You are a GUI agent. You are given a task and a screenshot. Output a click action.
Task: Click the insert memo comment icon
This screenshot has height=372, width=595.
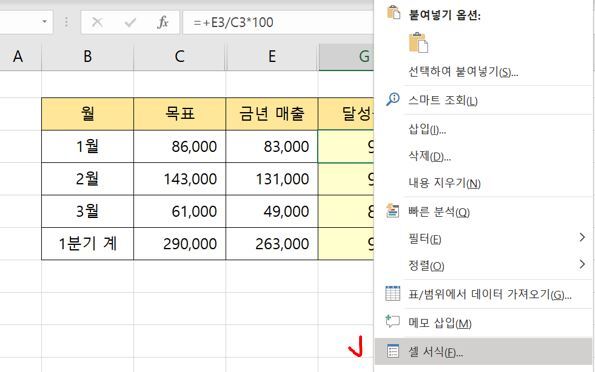point(393,322)
